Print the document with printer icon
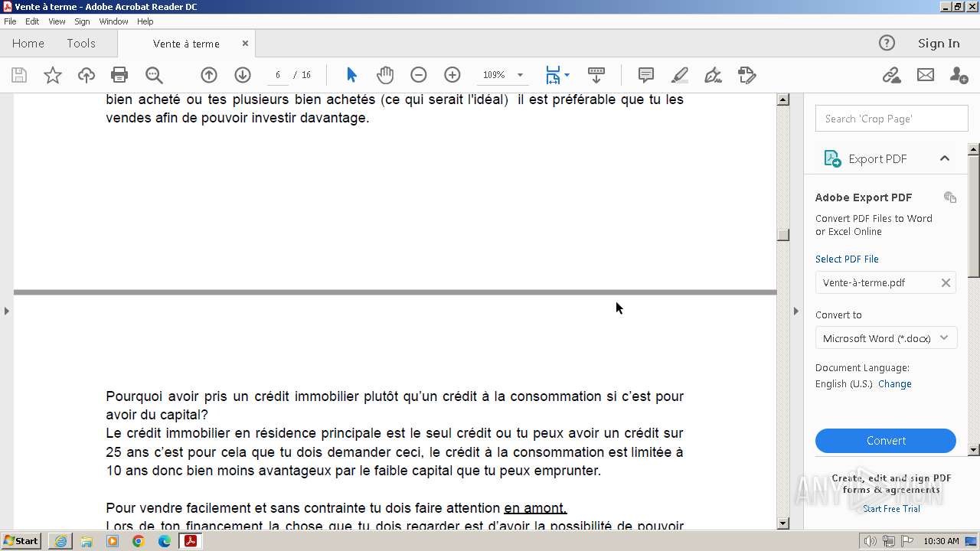 [x=119, y=75]
